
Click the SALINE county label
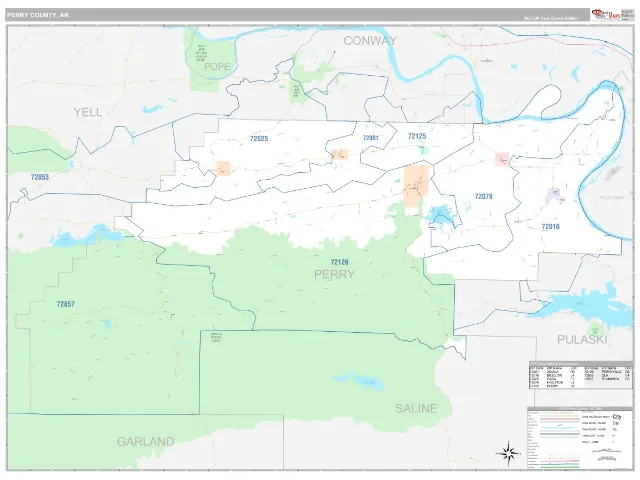point(416,408)
